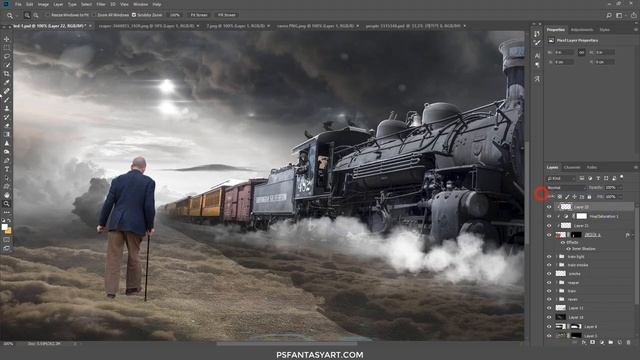640x360 pixels.
Task: Select the Eyedropper tool
Action: pos(7,82)
